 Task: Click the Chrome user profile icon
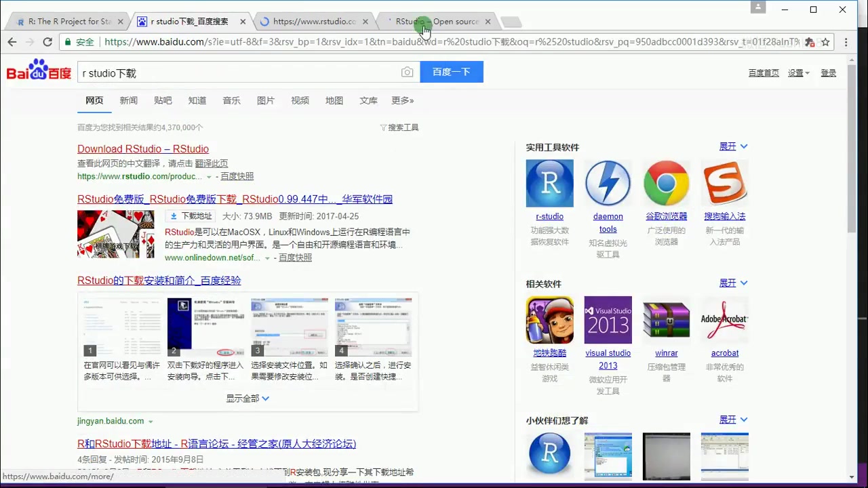(758, 7)
